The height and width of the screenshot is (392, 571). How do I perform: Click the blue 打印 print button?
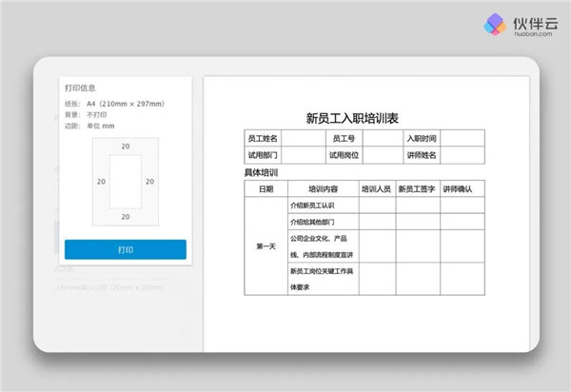point(126,249)
